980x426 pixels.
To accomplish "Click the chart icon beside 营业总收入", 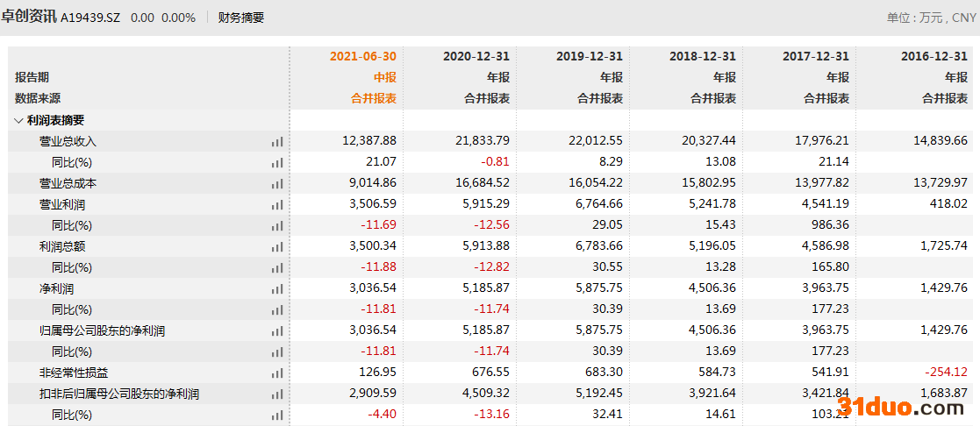I will coord(277,141).
